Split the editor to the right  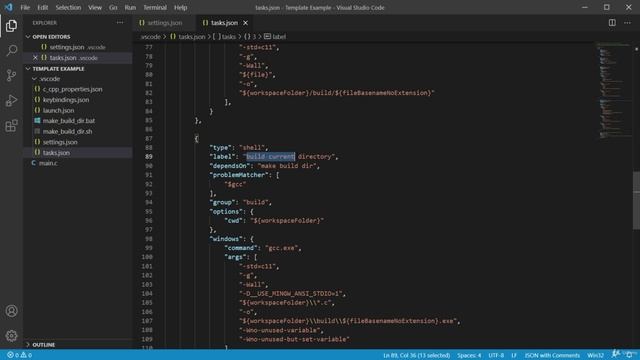[x=612, y=23]
